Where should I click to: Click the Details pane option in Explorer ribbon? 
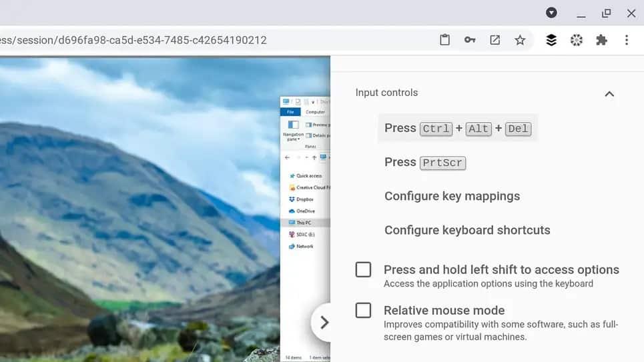click(x=318, y=135)
